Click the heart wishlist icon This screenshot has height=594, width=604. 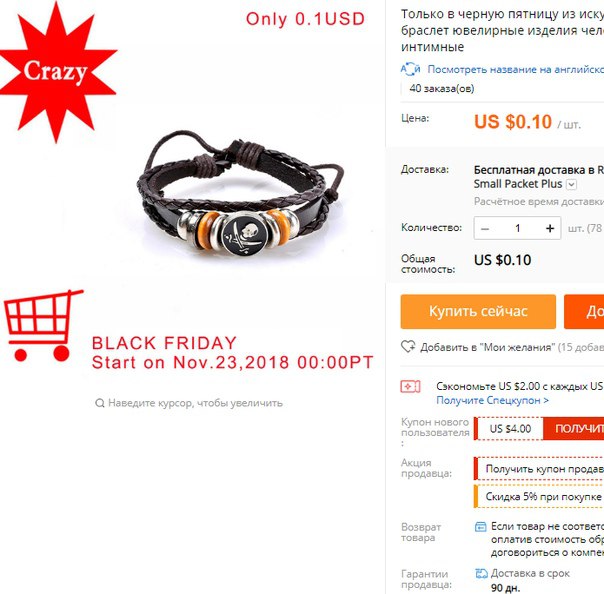click(408, 347)
